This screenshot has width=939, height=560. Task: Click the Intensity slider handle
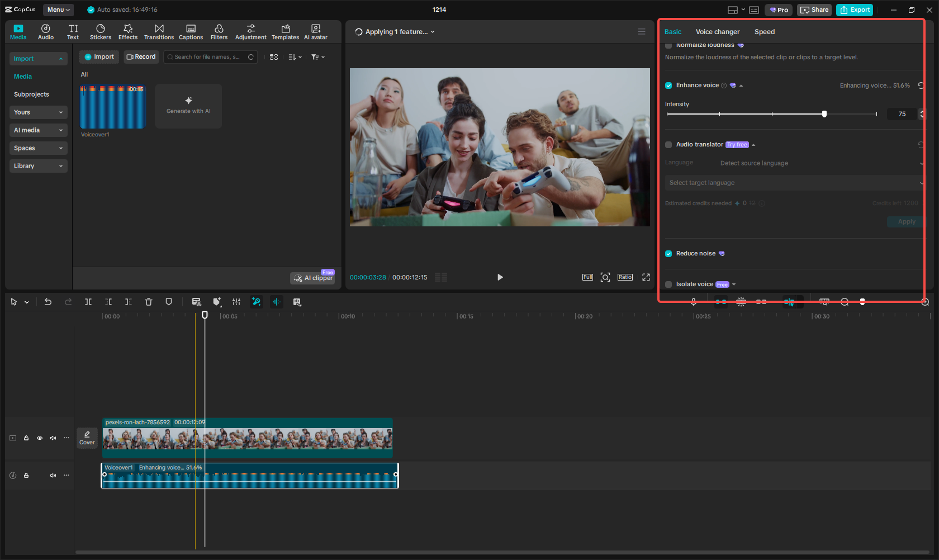tap(824, 114)
